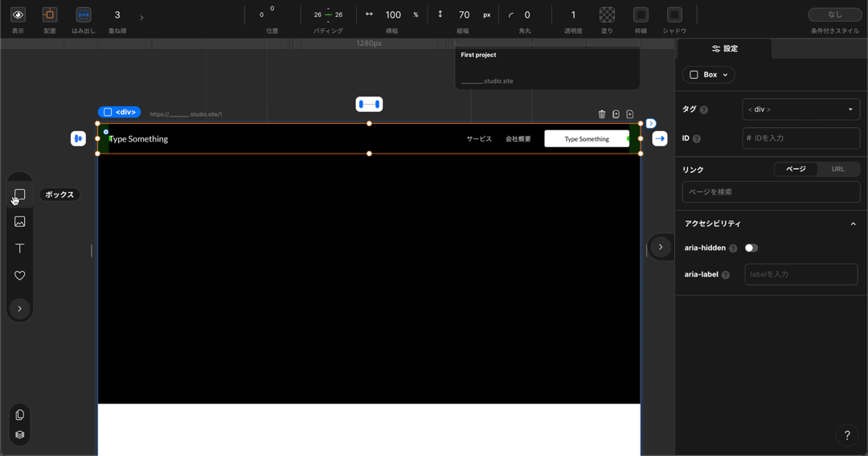Click the ID help icon
Image resolution: width=868 pixels, height=456 pixels.
[696, 138]
